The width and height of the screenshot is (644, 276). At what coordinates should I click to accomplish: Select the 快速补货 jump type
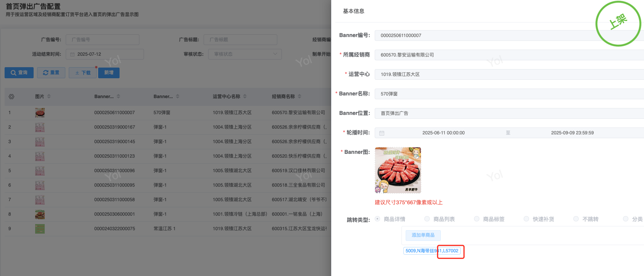(526, 219)
